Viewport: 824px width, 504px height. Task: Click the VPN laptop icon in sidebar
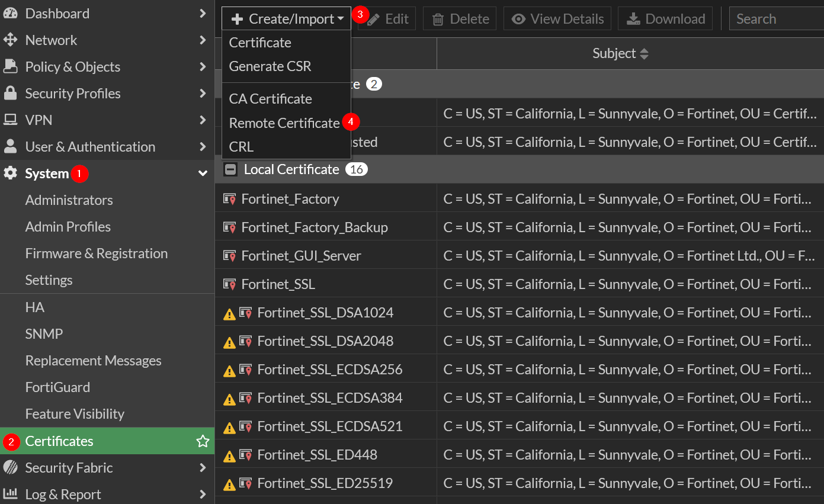[10, 120]
